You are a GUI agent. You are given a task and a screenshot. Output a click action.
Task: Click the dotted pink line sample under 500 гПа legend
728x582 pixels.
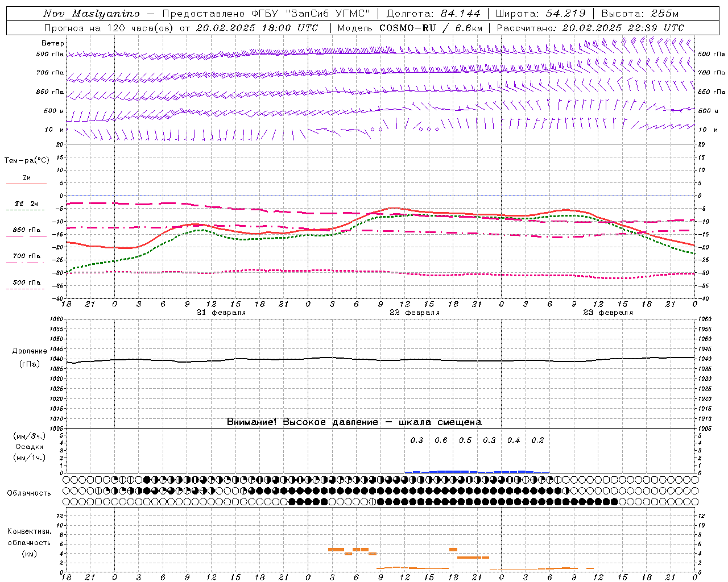click(x=25, y=289)
